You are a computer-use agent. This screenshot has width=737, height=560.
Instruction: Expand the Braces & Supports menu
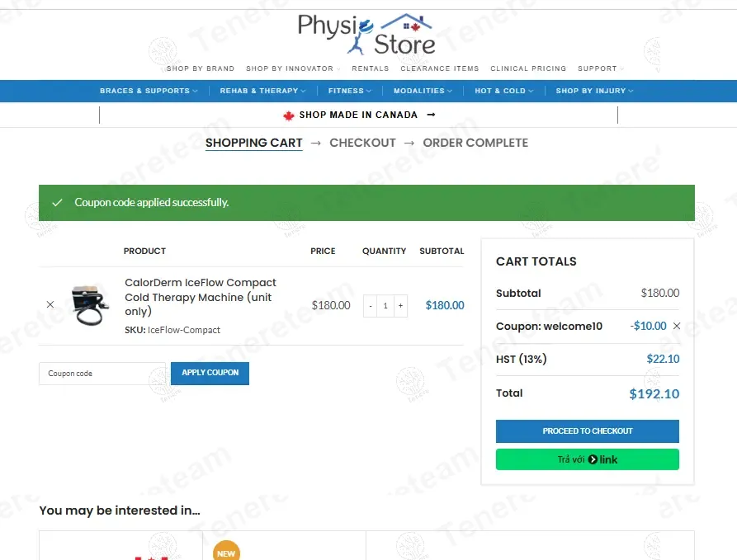pos(149,91)
